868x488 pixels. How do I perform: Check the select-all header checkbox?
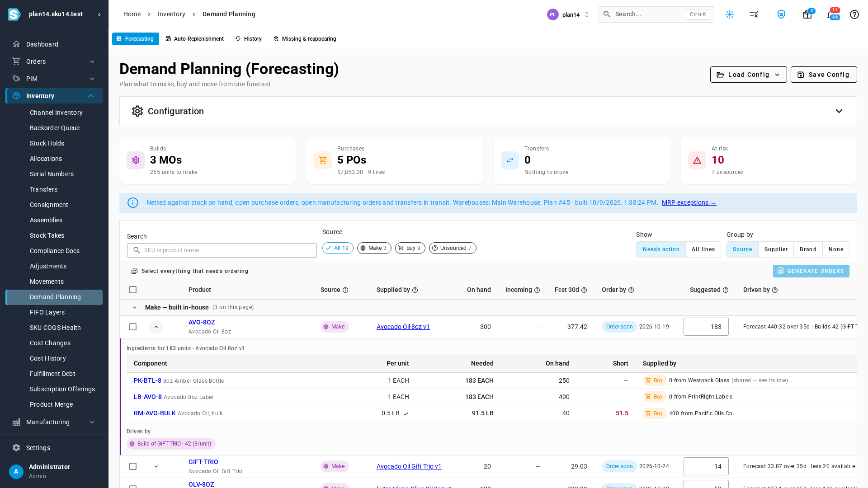(x=133, y=290)
